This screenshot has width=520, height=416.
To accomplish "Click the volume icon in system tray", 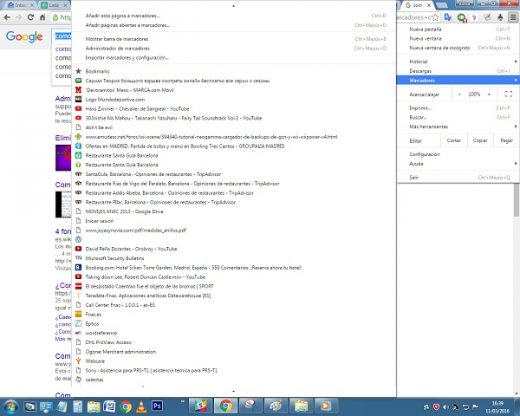I will tap(445, 407).
